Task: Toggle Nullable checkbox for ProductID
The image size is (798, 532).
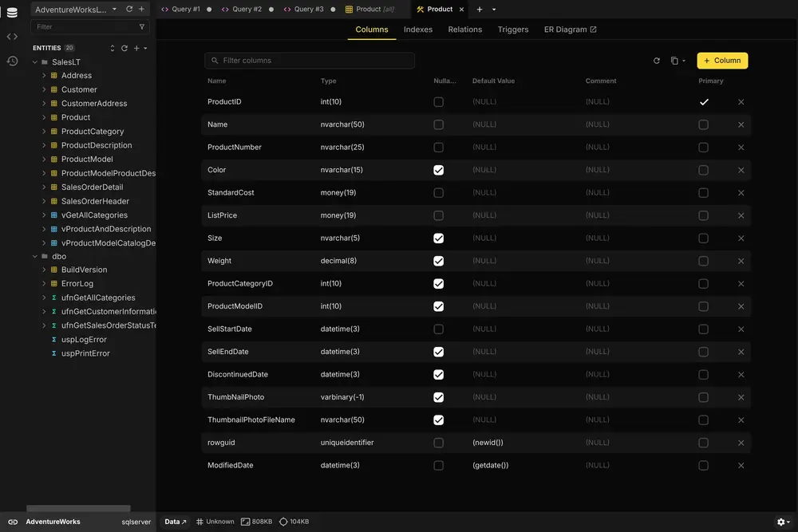Action: click(x=438, y=102)
